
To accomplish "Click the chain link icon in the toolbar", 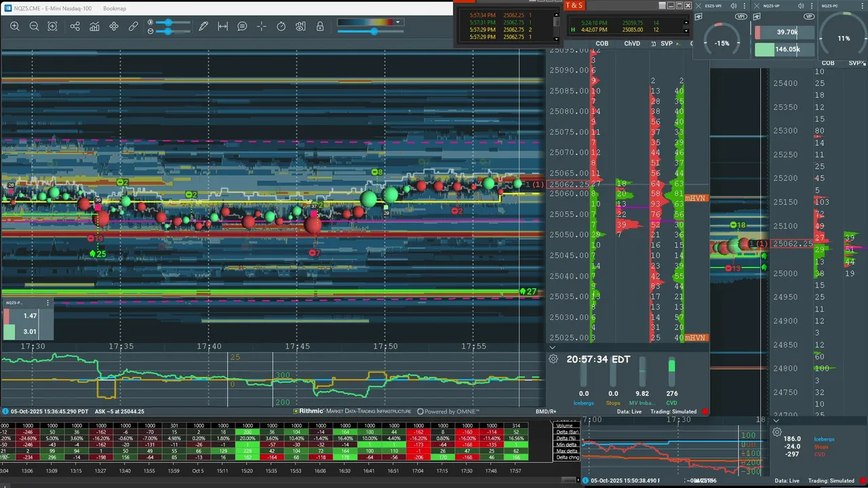I will (134, 26).
